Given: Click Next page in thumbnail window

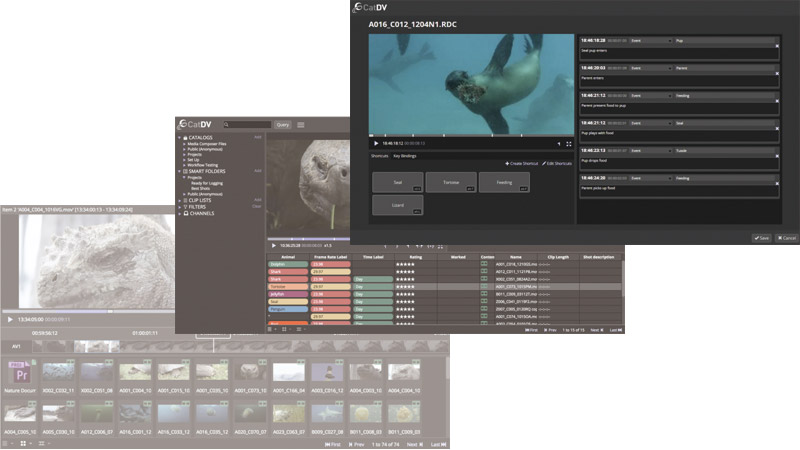Looking at the screenshot, I should pyautogui.click(x=415, y=444).
